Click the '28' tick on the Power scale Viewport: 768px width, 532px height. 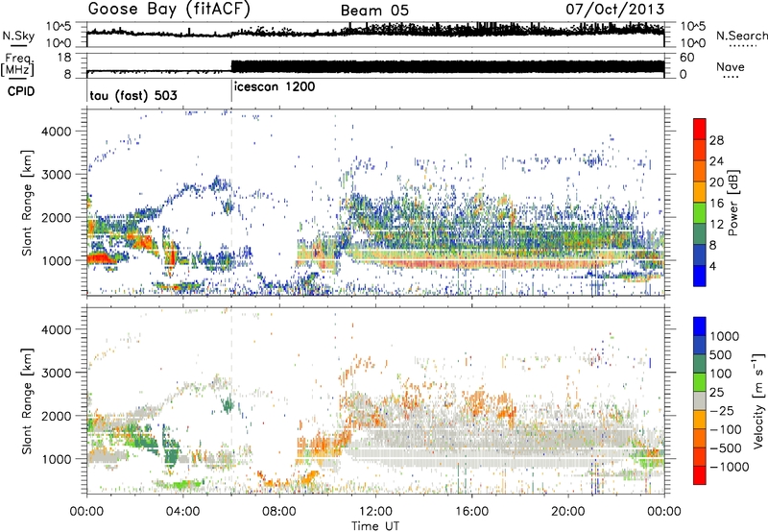tap(716, 140)
